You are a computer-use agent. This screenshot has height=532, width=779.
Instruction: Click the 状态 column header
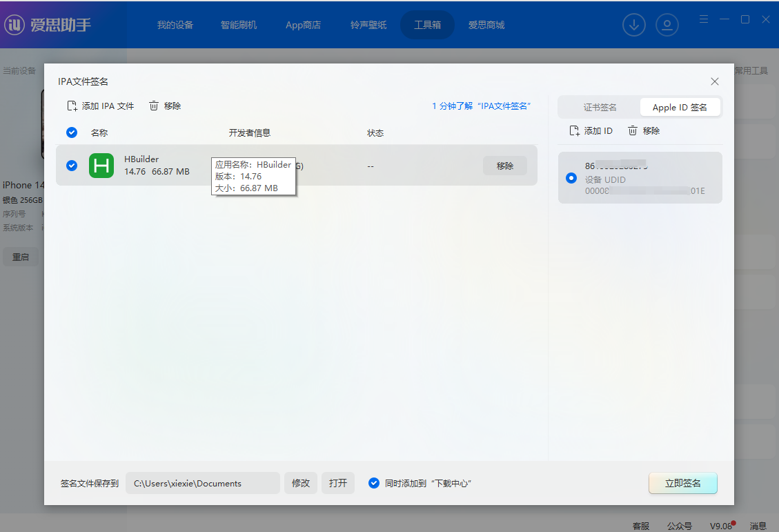click(375, 132)
